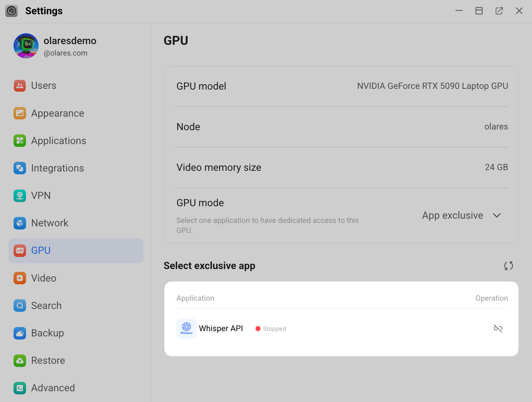Click the Applications sidebar icon
This screenshot has height=402, width=532.
20,141
